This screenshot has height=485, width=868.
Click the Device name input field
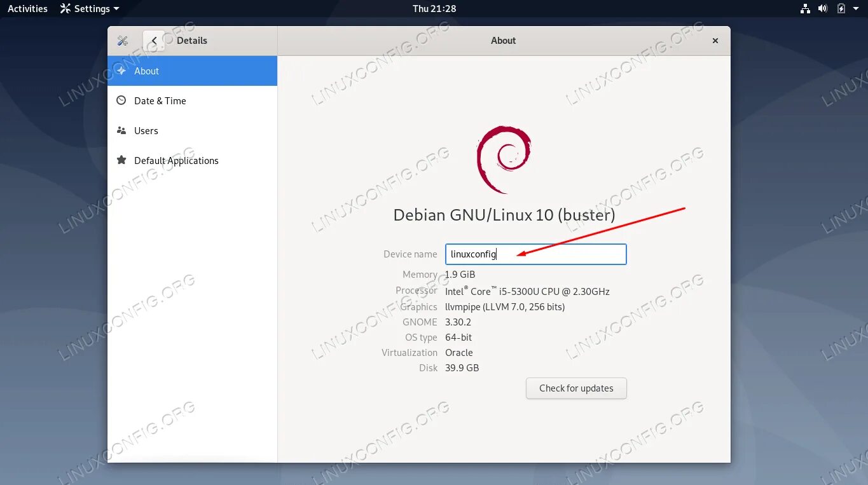coord(535,254)
